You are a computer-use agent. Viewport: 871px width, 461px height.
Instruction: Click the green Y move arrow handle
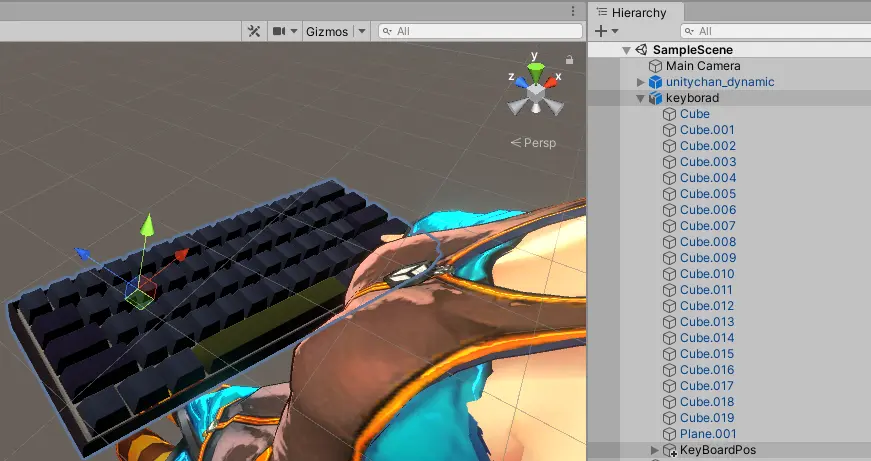pos(147,224)
